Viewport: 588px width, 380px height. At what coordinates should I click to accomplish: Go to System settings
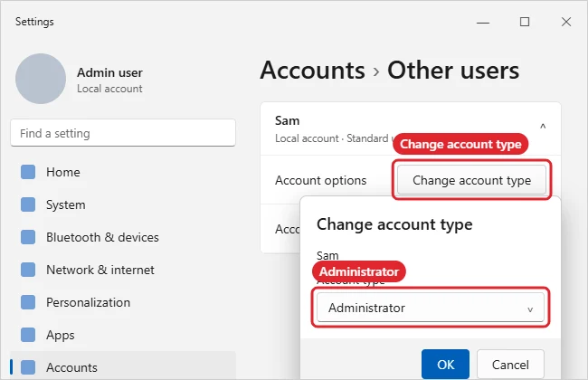click(123, 204)
